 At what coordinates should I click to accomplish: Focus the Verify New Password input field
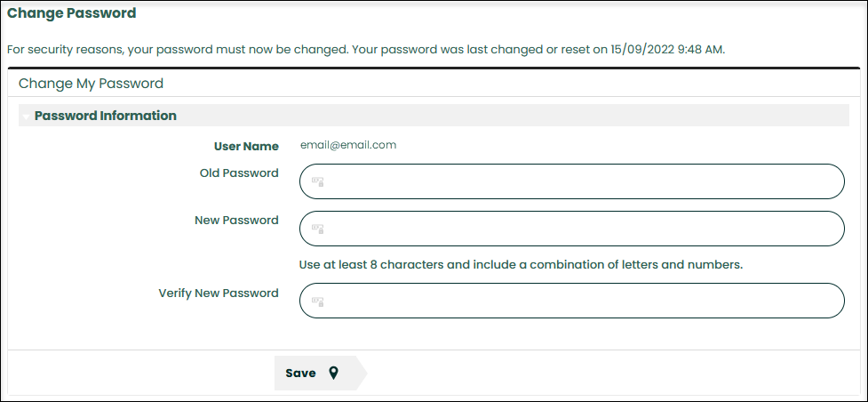[577, 301]
